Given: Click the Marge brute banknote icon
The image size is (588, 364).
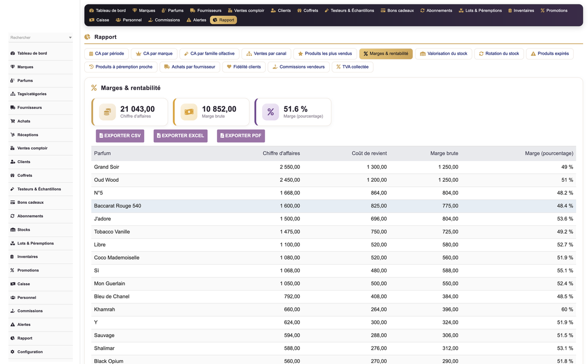Looking at the screenshot, I should click(189, 112).
